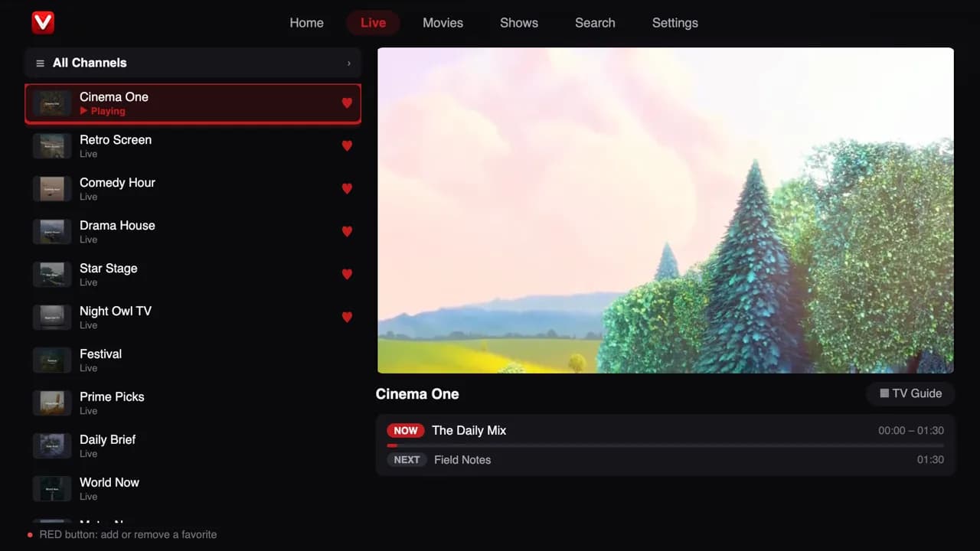Click the Festival channel thumbnail
The height and width of the screenshot is (551, 980).
coord(52,360)
